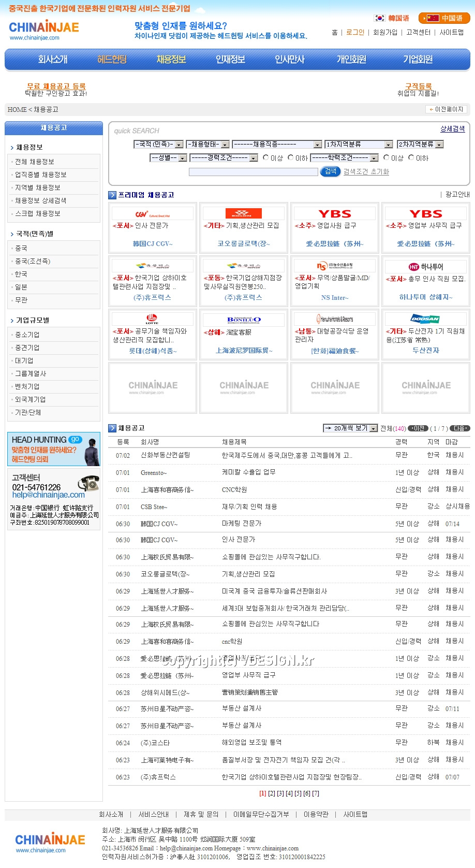
Task: Open the 채용형태 dropdown
Action: click(207, 144)
